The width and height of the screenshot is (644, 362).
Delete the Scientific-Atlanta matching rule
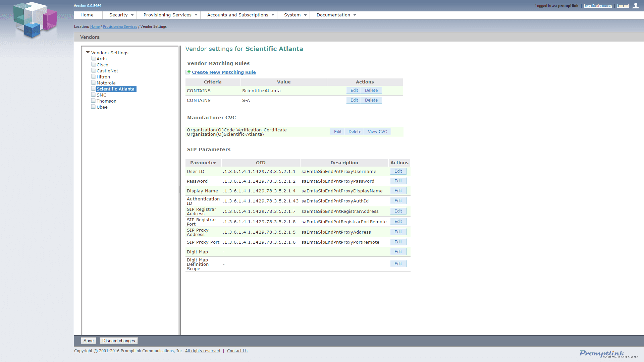coord(371,90)
